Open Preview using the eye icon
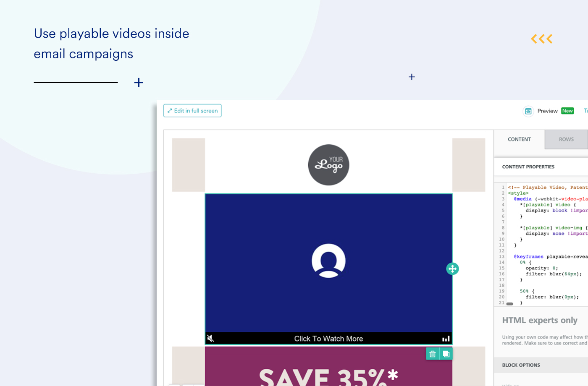The image size is (588, 386). (x=528, y=111)
